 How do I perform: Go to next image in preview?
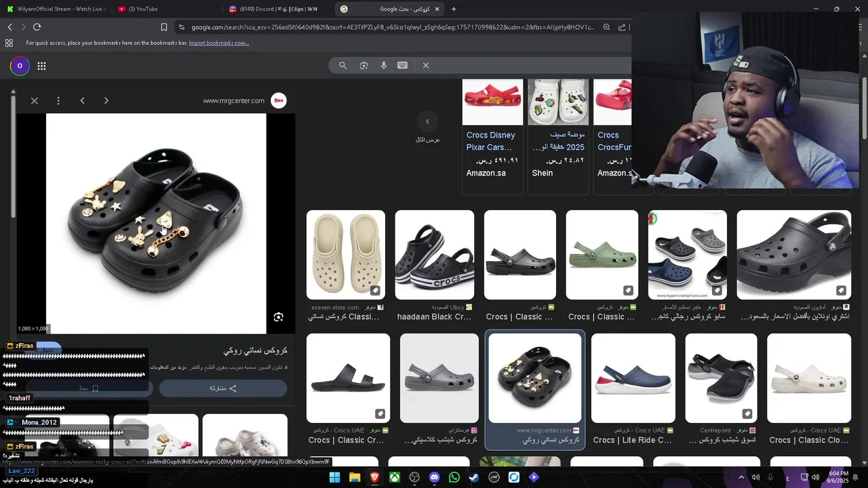click(x=106, y=101)
